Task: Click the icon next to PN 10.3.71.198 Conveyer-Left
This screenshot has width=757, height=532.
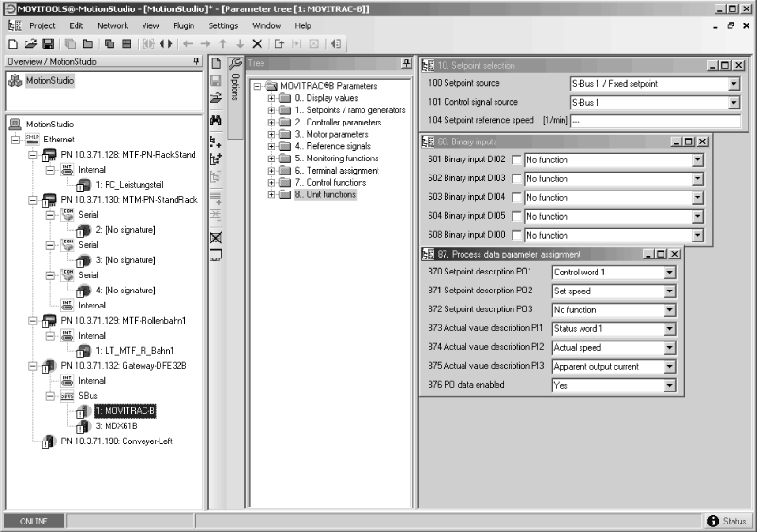Action: [48, 441]
